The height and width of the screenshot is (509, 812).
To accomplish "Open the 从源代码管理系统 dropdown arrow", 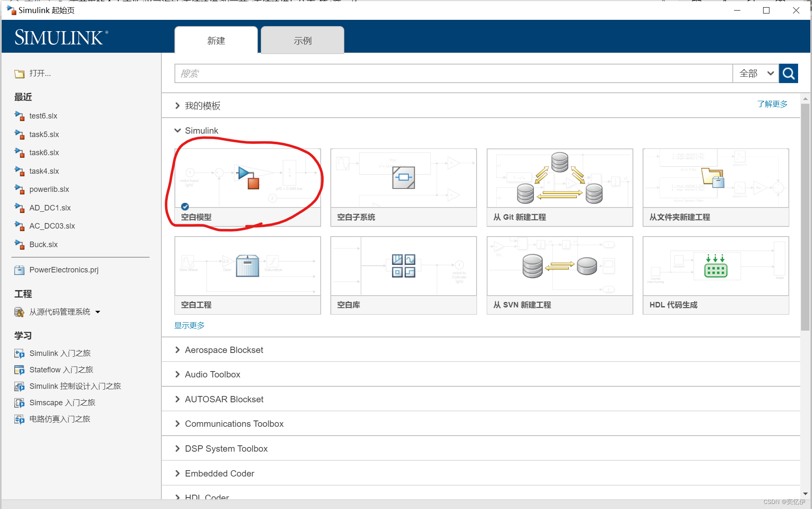I will [x=98, y=312].
